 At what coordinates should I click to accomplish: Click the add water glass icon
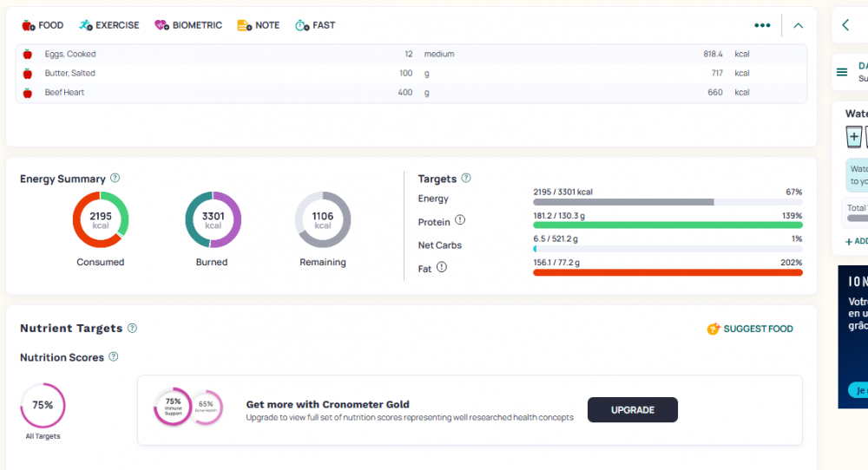(854, 137)
